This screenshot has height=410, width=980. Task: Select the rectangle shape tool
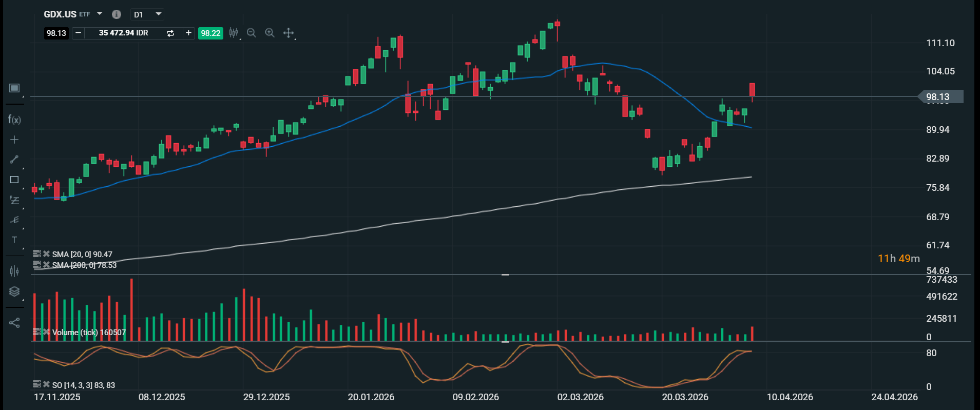tap(14, 180)
